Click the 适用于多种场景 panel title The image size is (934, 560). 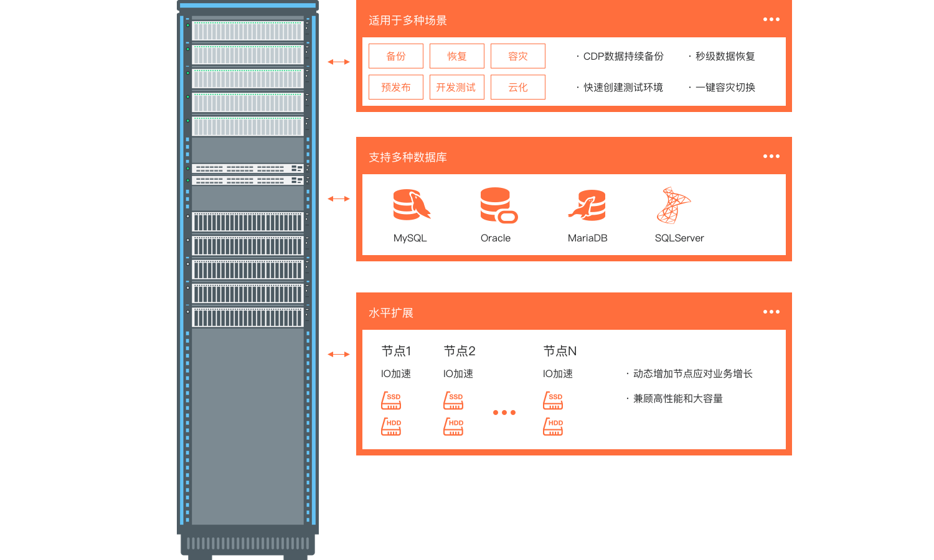tap(408, 21)
